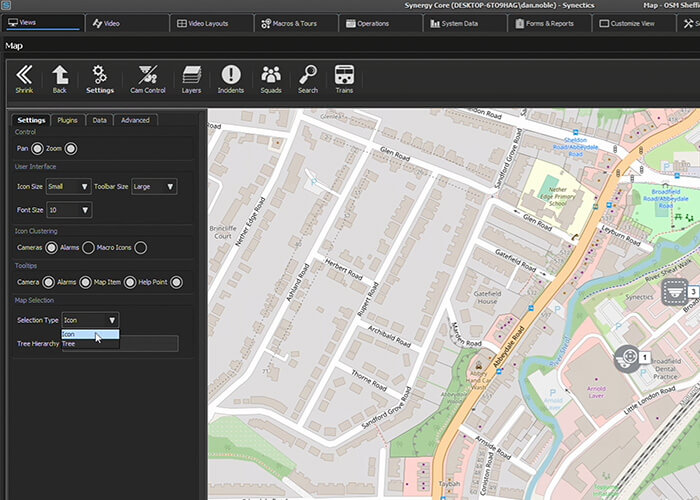This screenshot has height=500, width=700.
Task: Click the Synergy app icon in title bar
Action: pyautogui.click(x=6, y=5)
